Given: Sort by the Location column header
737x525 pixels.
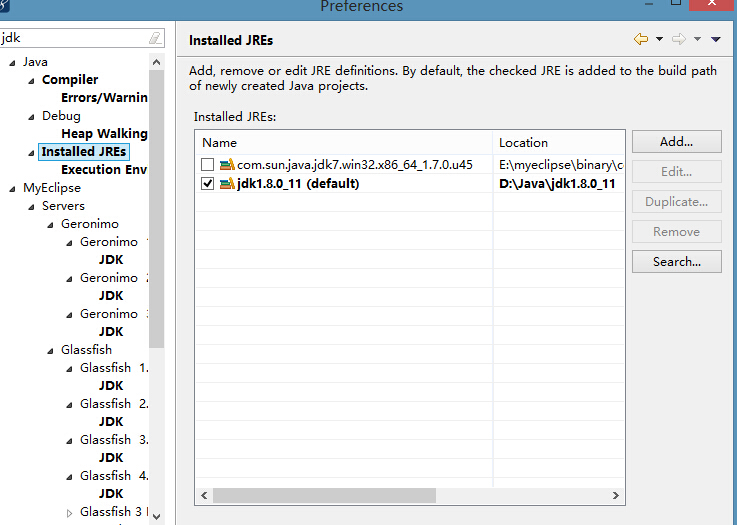Looking at the screenshot, I should [558, 142].
